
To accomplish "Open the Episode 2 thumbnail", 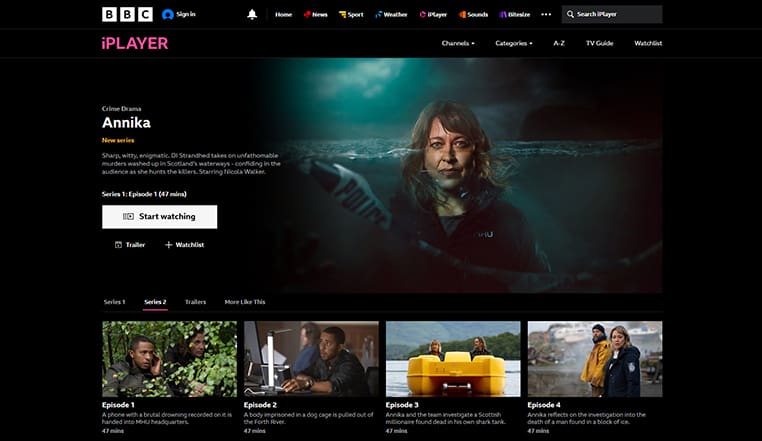I will point(311,359).
